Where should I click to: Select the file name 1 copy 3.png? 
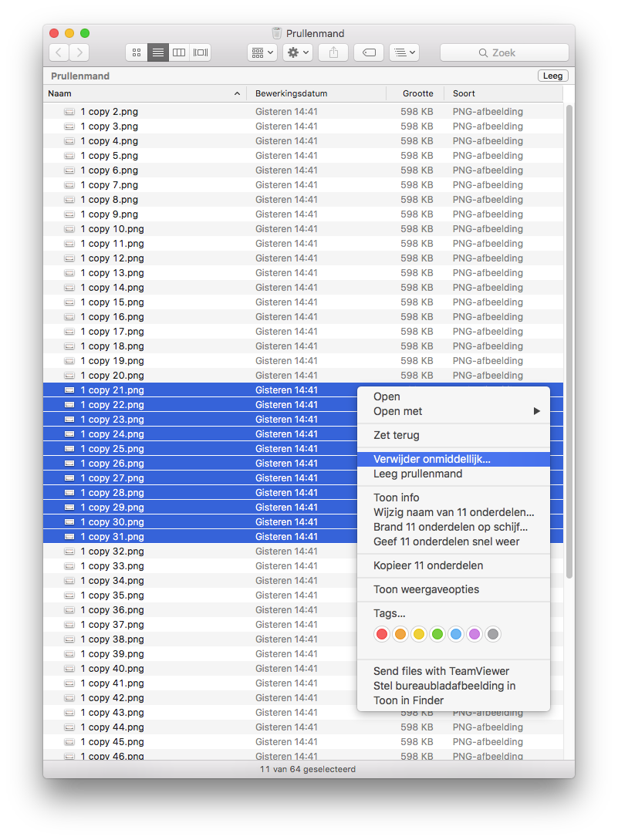pyautogui.click(x=110, y=127)
